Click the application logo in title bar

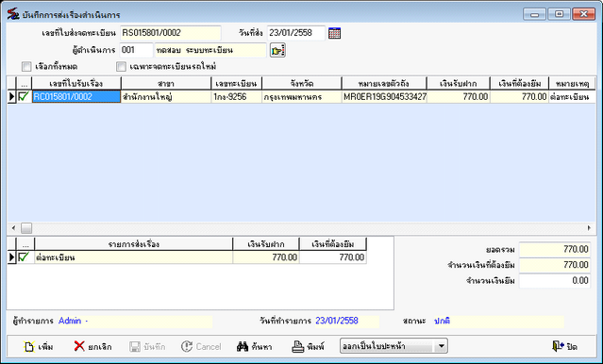coord(13,14)
